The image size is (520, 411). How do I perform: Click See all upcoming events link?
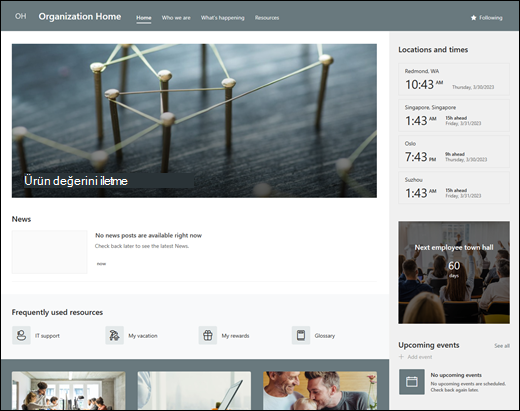(x=502, y=346)
